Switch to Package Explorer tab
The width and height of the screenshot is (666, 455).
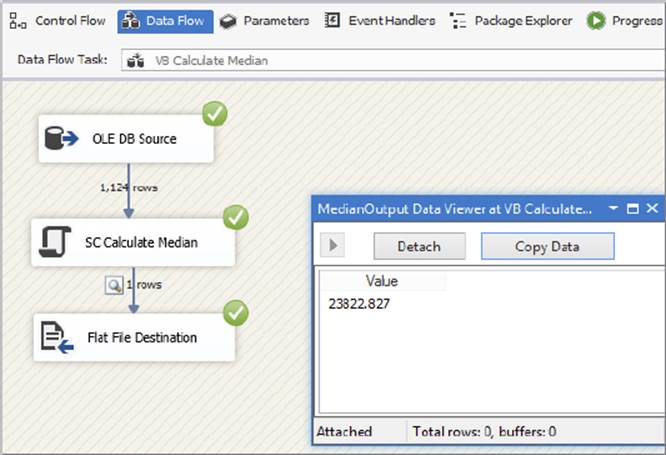(511, 21)
